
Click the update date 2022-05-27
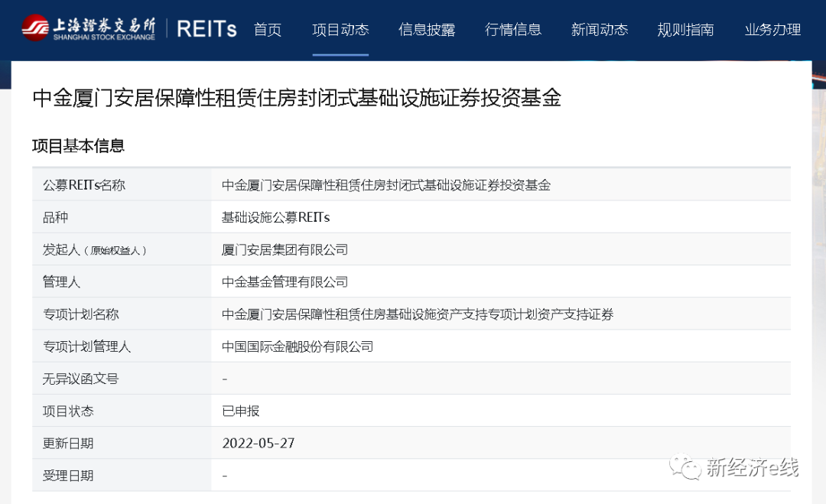tap(259, 443)
